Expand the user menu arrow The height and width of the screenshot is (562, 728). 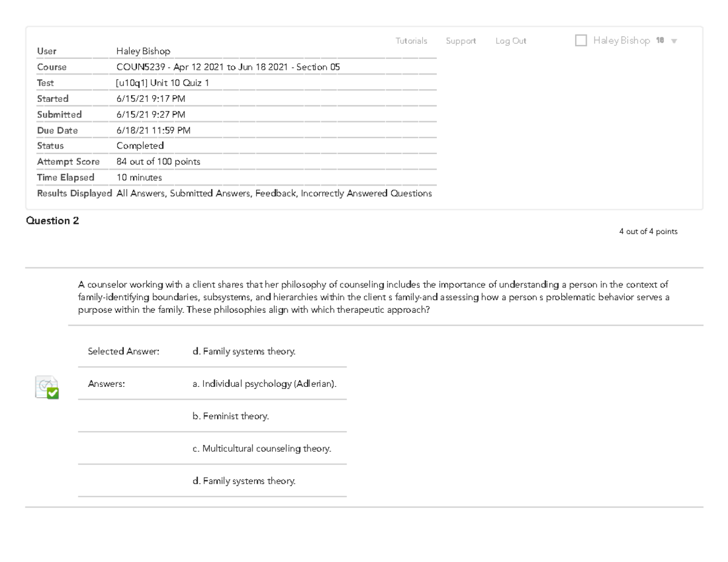[673, 41]
